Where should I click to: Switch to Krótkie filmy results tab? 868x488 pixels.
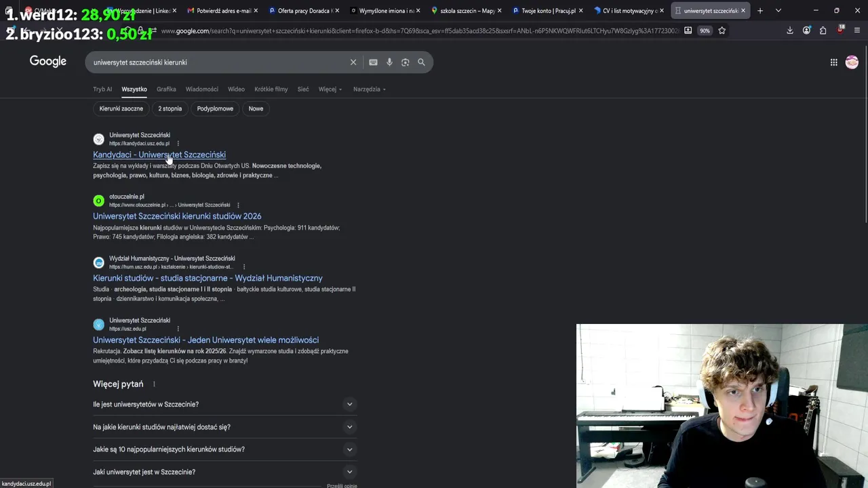[271, 89]
